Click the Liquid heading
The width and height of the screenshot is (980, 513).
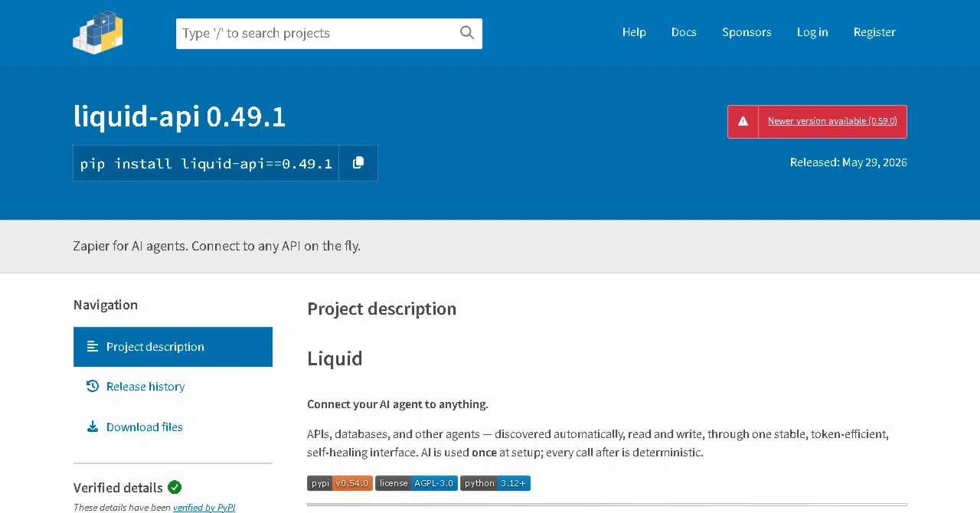click(x=335, y=358)
